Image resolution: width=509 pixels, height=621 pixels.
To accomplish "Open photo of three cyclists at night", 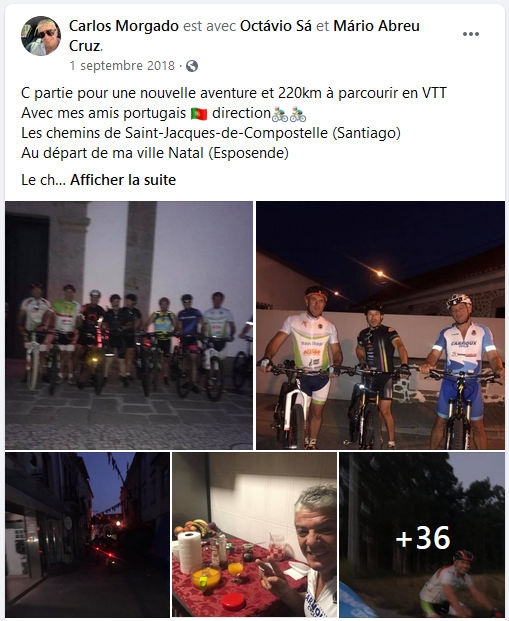I will pos(380,325).
